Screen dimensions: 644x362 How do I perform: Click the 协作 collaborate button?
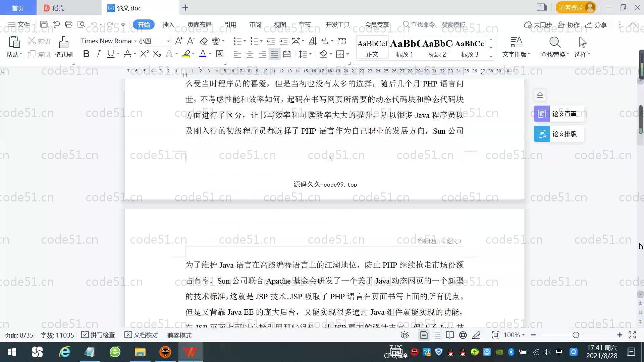click(569, 25)
